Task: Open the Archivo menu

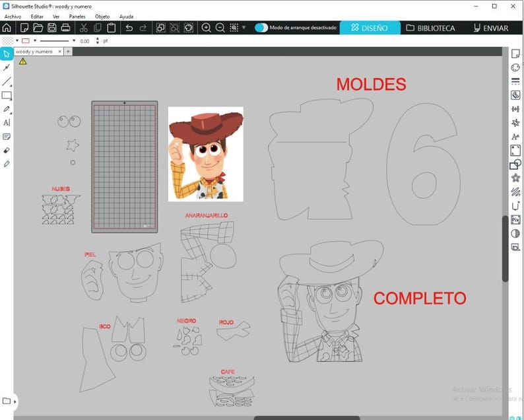Action: coord(13,17)
